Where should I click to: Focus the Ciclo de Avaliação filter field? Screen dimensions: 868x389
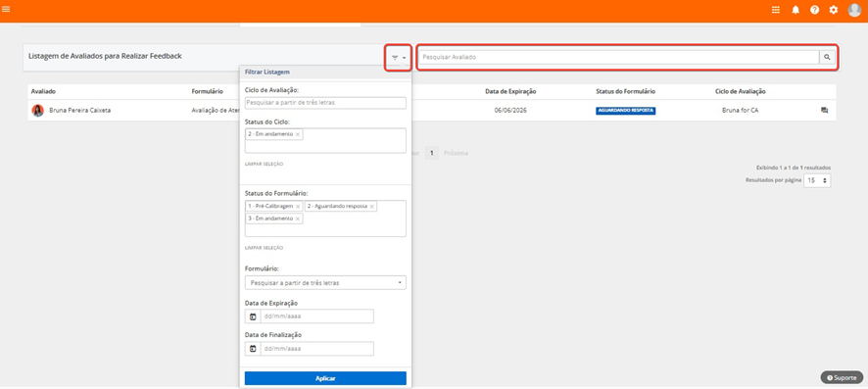[x=325, y=103]
